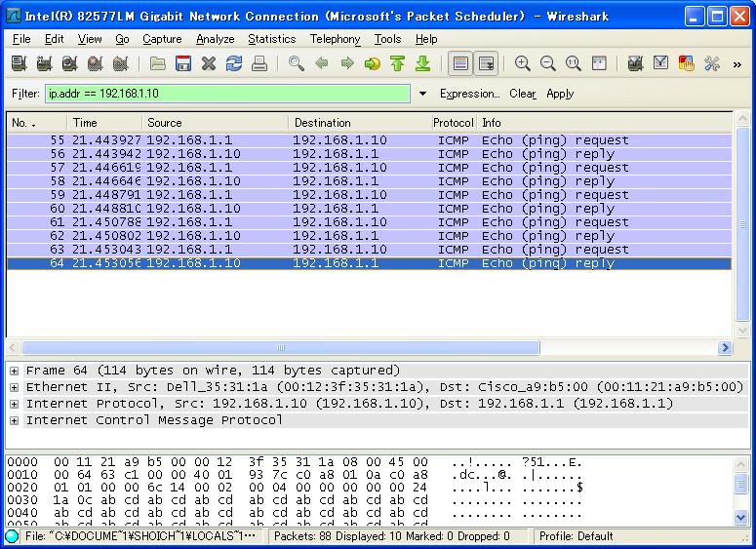Save capture file floppy icon
Screen dimensions: 756x549
tap(183, 63)
